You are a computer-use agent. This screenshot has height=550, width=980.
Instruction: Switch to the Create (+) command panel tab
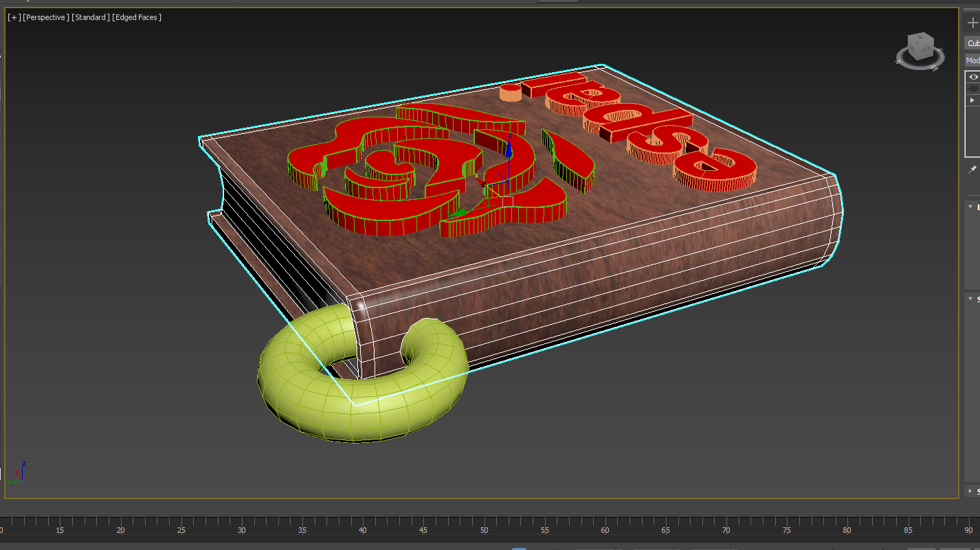pos(972,23)
